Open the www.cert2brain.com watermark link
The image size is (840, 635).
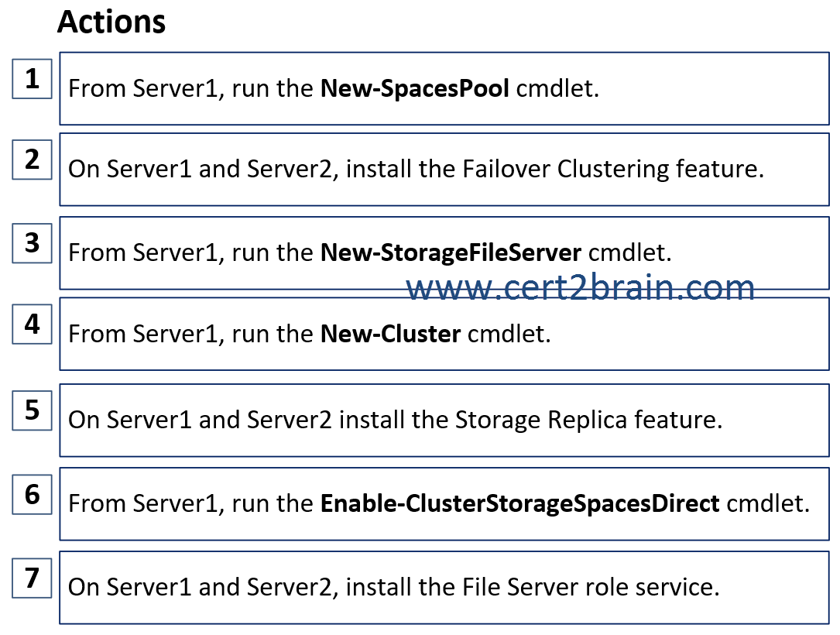[580, 288]
